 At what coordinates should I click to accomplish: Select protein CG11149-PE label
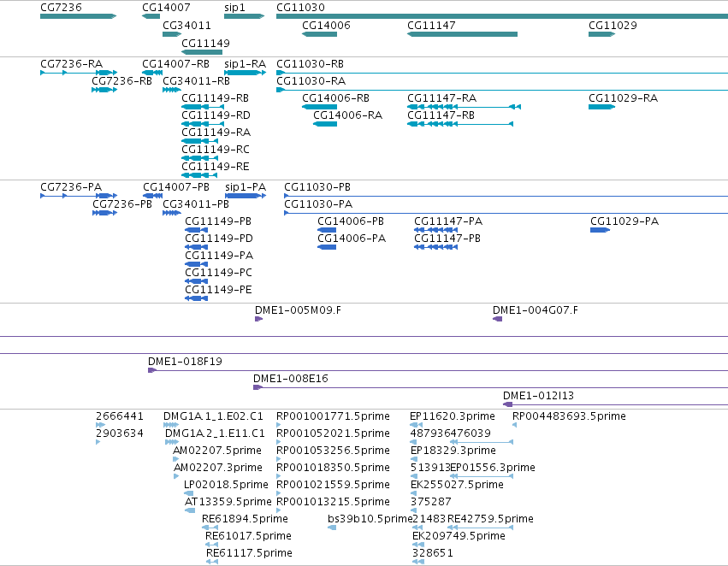[218, 290]
